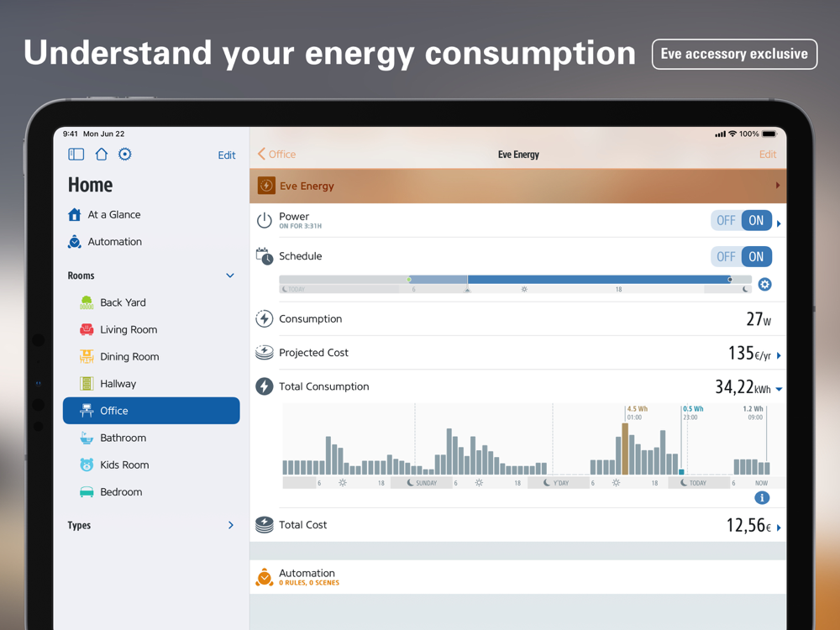Click the Dining Room table icon

pos(87,357)
